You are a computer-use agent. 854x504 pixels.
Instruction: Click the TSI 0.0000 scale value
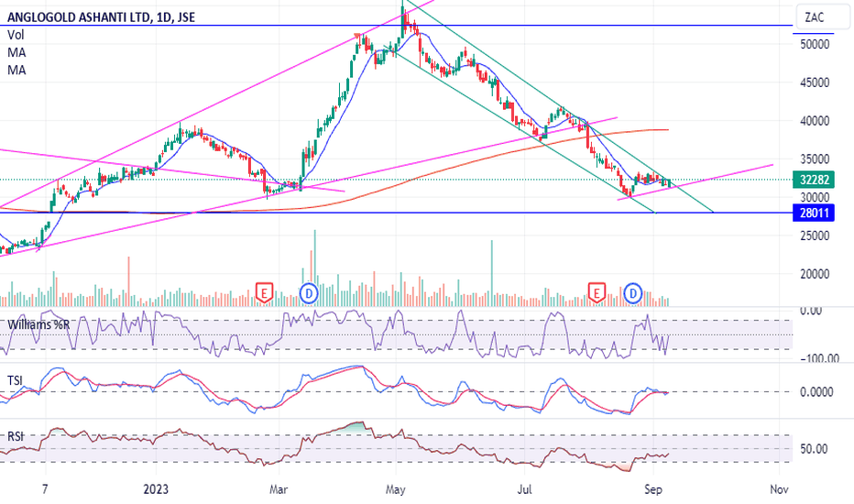[816, 392]
